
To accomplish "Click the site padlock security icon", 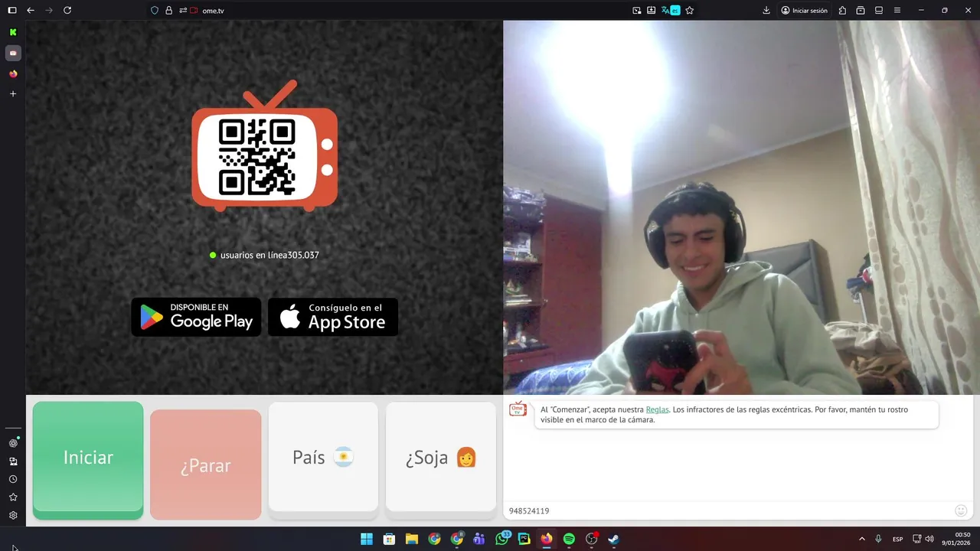I will [x=168, y=10].
